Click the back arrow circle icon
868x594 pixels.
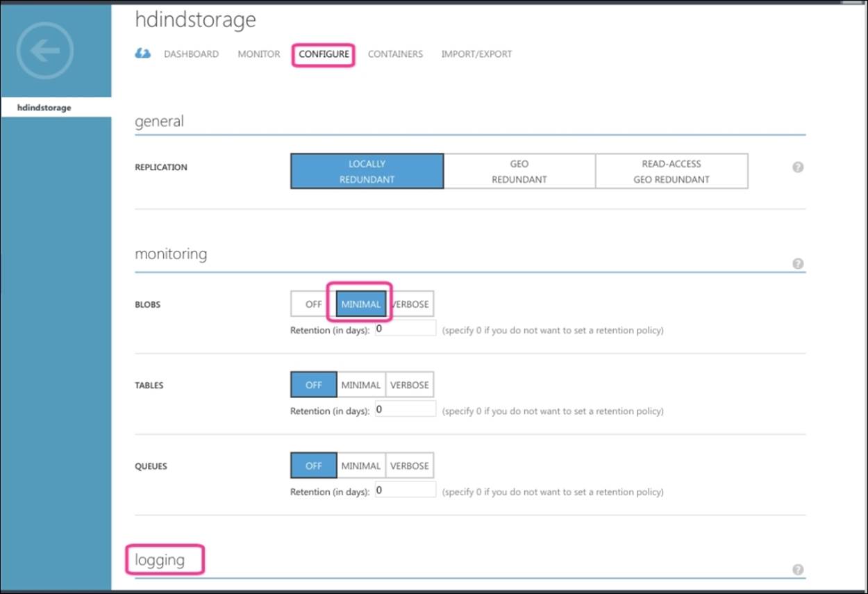[45, 50]
